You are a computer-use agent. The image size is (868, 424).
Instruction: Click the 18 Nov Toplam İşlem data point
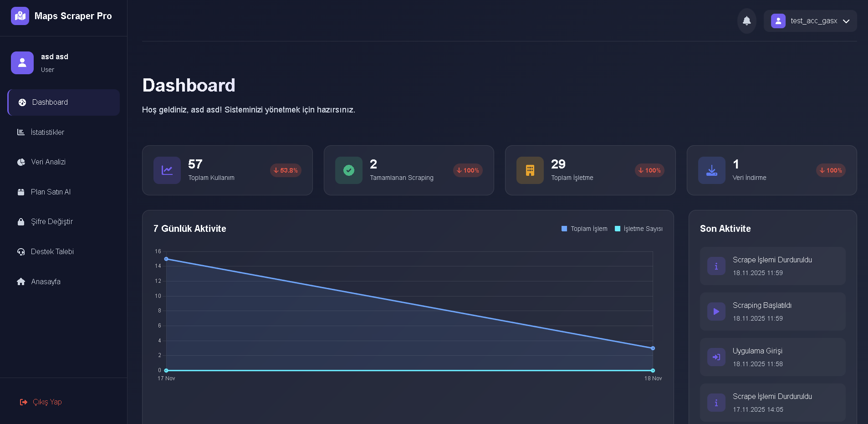(x=653, y=348)
